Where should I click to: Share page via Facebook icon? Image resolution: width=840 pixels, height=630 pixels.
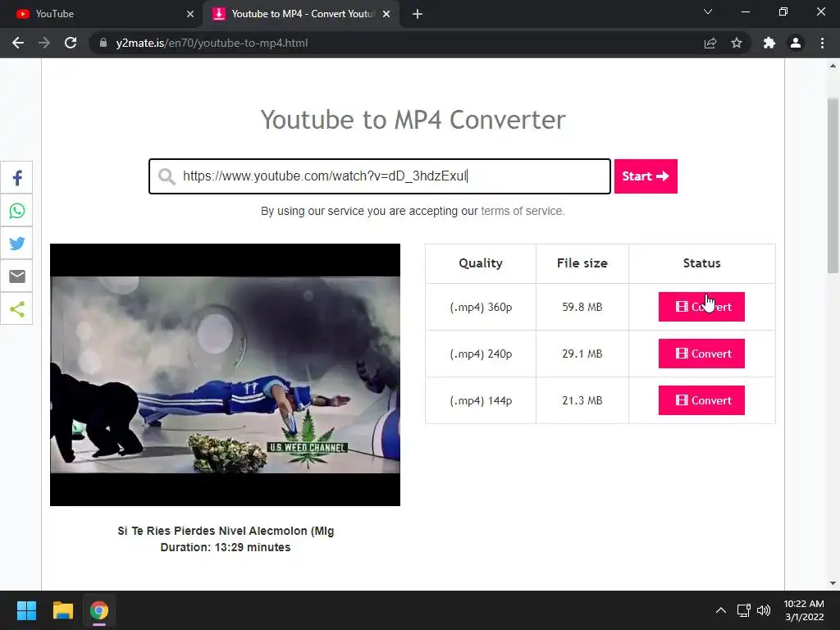tap(16, 178)
